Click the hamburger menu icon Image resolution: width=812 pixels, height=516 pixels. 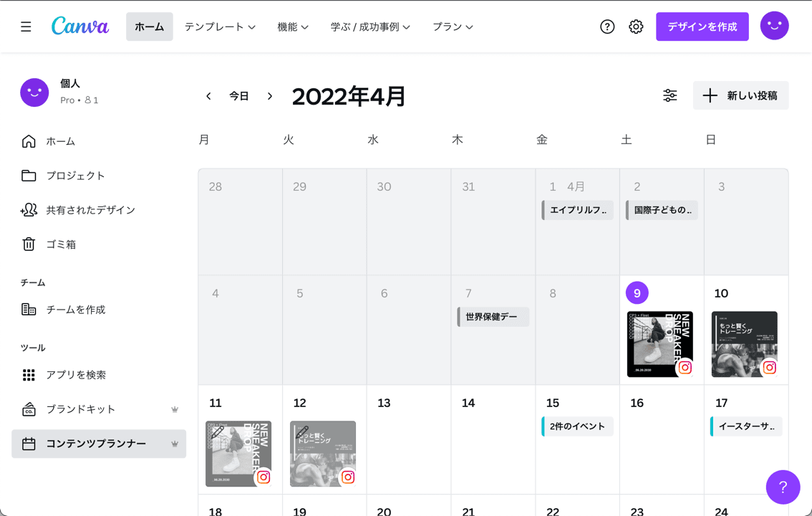click(x=25, y=26)
